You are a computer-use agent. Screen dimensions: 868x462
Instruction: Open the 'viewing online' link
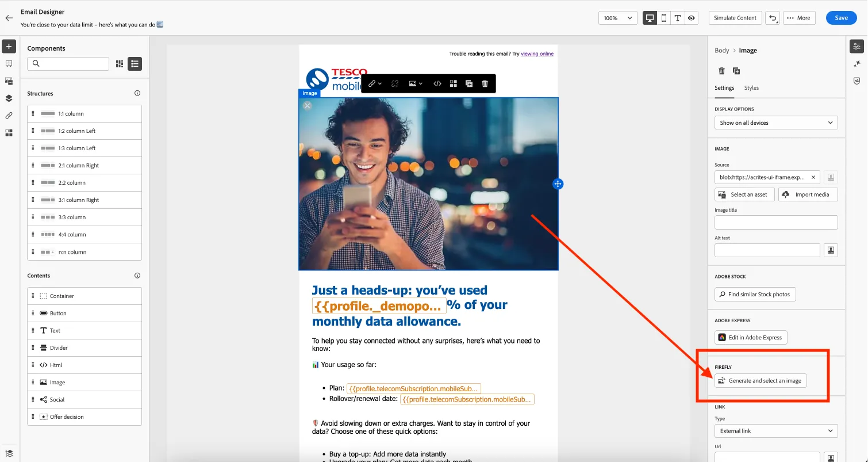coord(537,54)
